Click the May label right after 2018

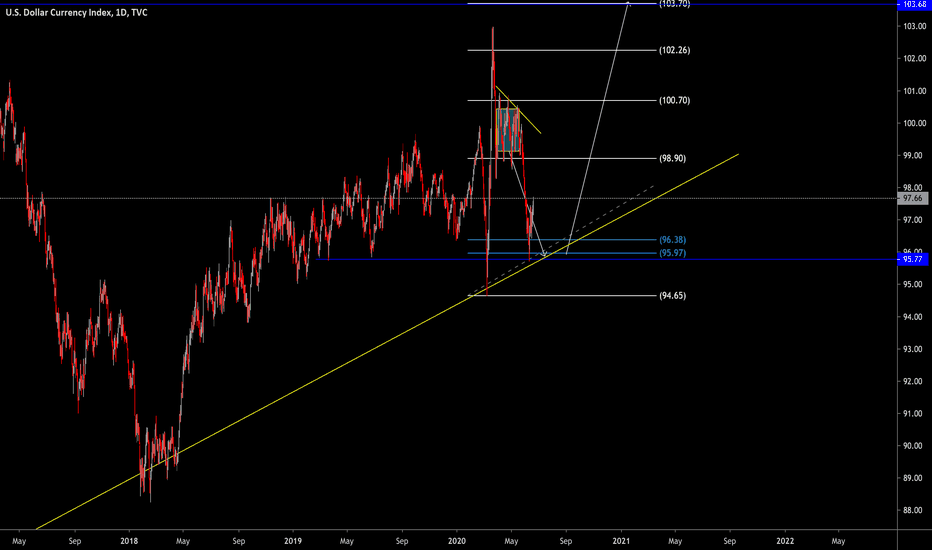pyautogui.click(x=182, y=541)
